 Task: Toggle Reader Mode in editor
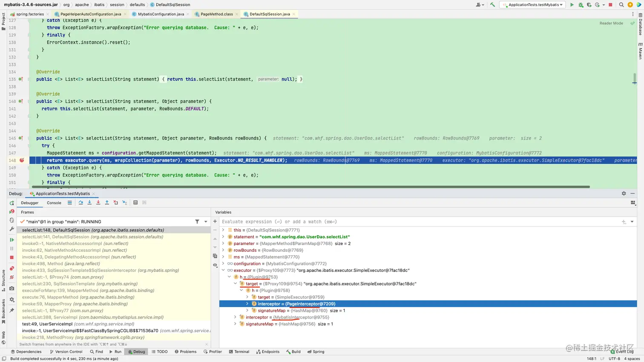(611, 23)
